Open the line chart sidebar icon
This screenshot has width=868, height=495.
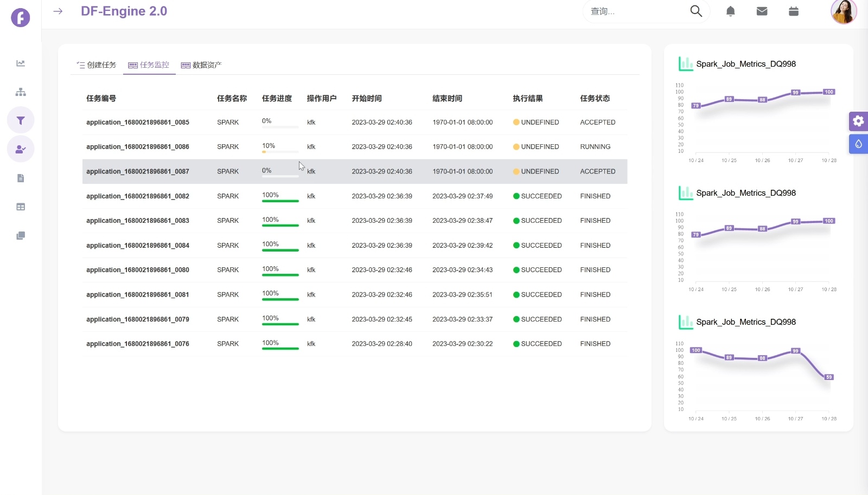[21, 63]
